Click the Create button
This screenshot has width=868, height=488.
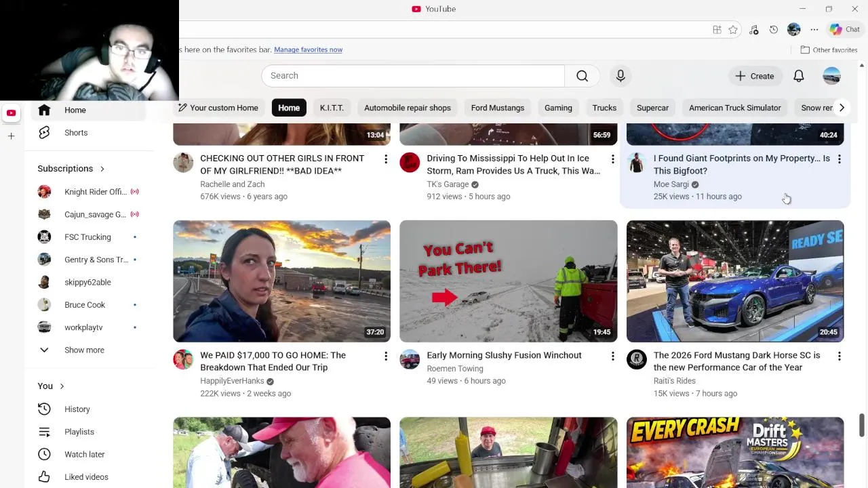(755, 76)
